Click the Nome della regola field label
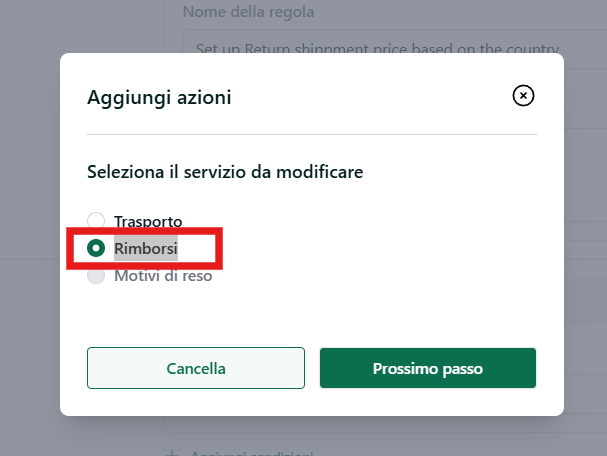This screenshot has height=456, width=607. pyautogui.click(x=248, y=12)
